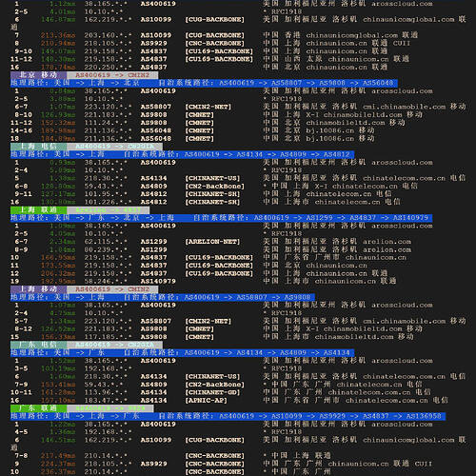
Task: Select IP '117.185.*.*' address
Action: (x=108, y=337)
